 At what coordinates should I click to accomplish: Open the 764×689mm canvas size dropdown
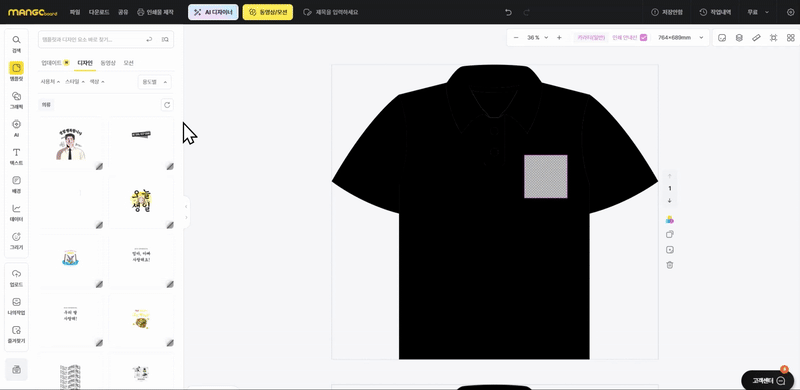coord(680,38)
